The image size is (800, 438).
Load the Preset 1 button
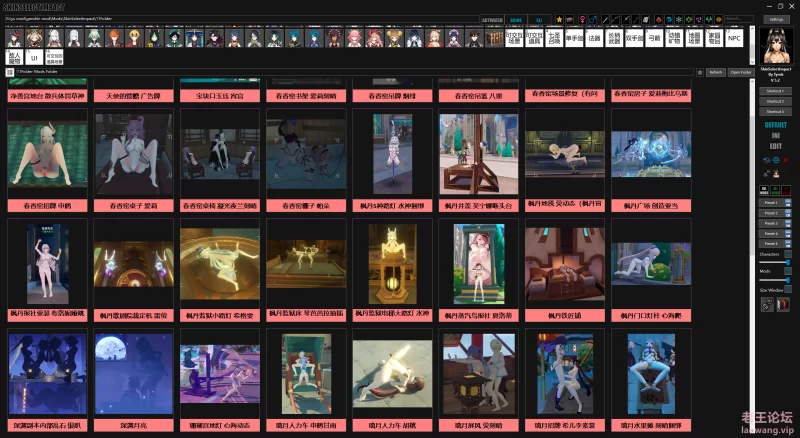[x=771, y=203]
